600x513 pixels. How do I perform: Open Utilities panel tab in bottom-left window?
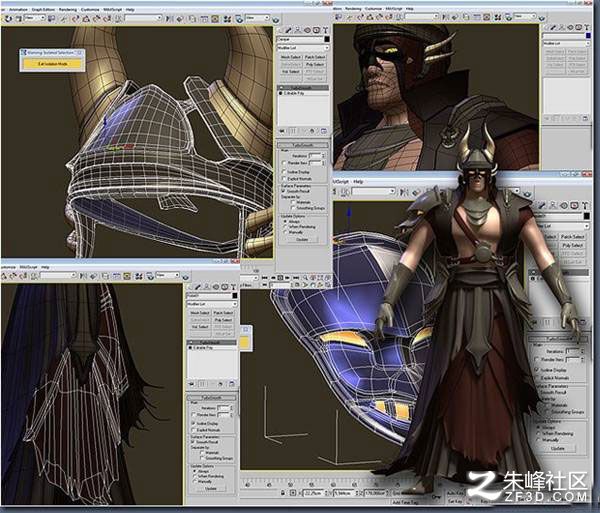click(233, 287)
